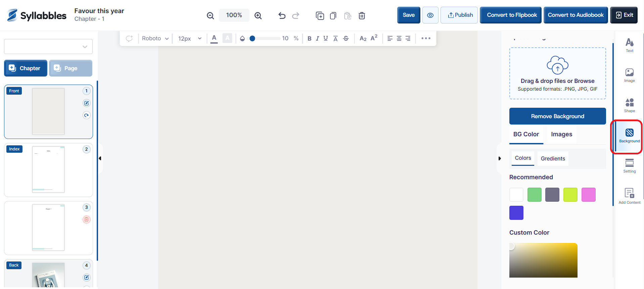Image resolution: width=644 pixels, height=289 pixels.
Task: Open the Image tool panel
Action: 629,75
